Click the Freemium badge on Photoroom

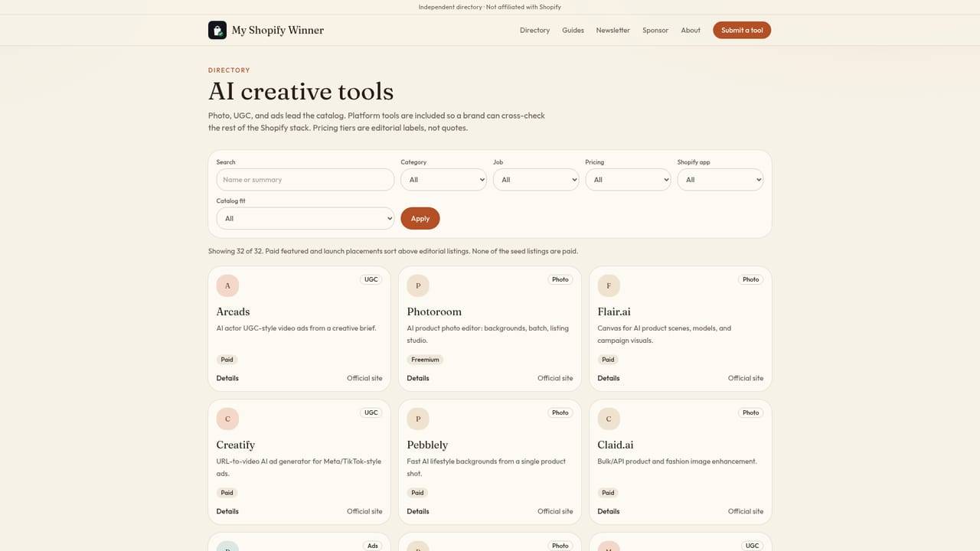click(425, 360)
